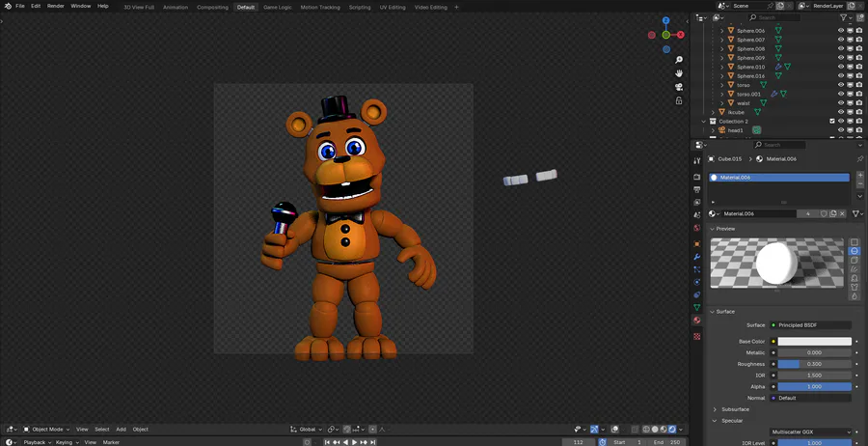Open the Physics properties tab
The height and width of the screenshot is (446, 868).
[x=697, y=282]
